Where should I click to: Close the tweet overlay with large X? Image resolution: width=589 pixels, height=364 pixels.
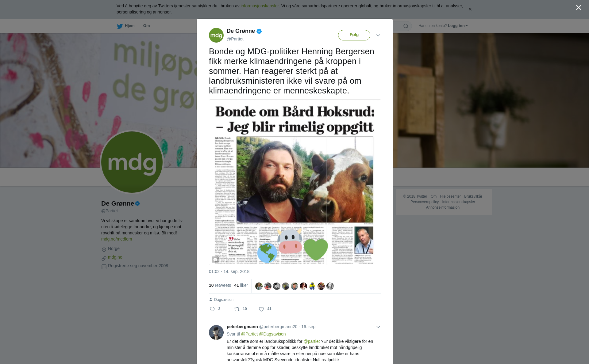coord(579,8)
